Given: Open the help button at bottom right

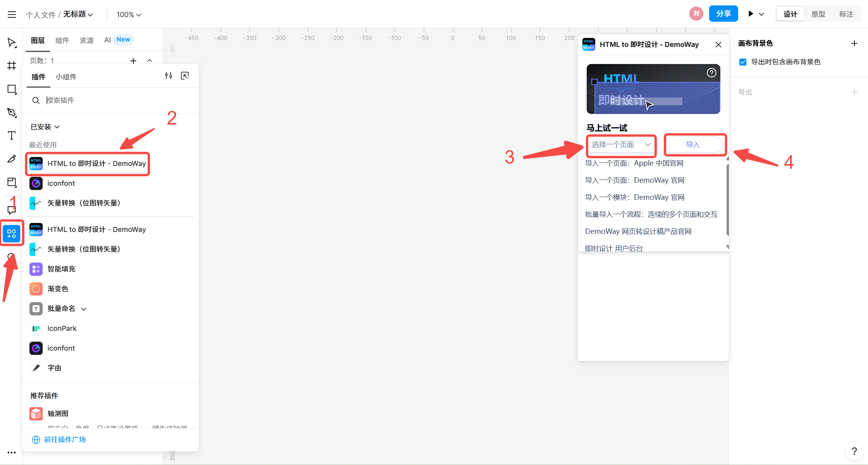Looking at the screenshot, I should click(854, 451).
